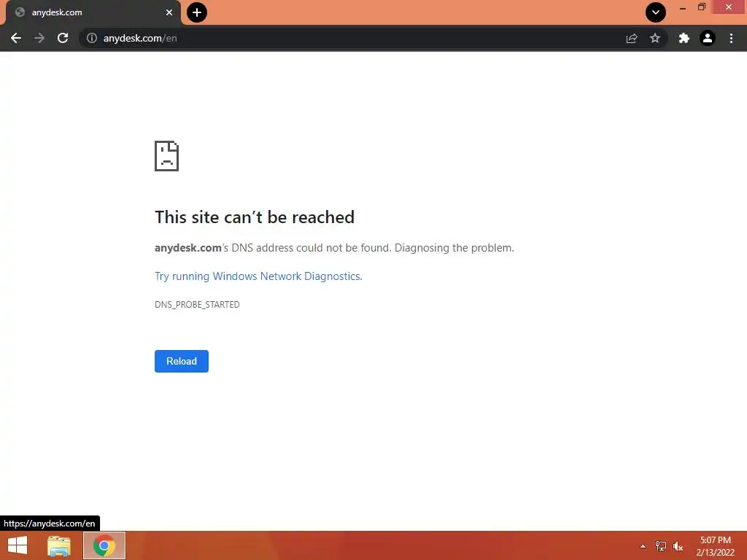Viewport: 747px width, 560px height.
Task: Reload the page using the toolbar icon
Action: [x=63, y=38]
